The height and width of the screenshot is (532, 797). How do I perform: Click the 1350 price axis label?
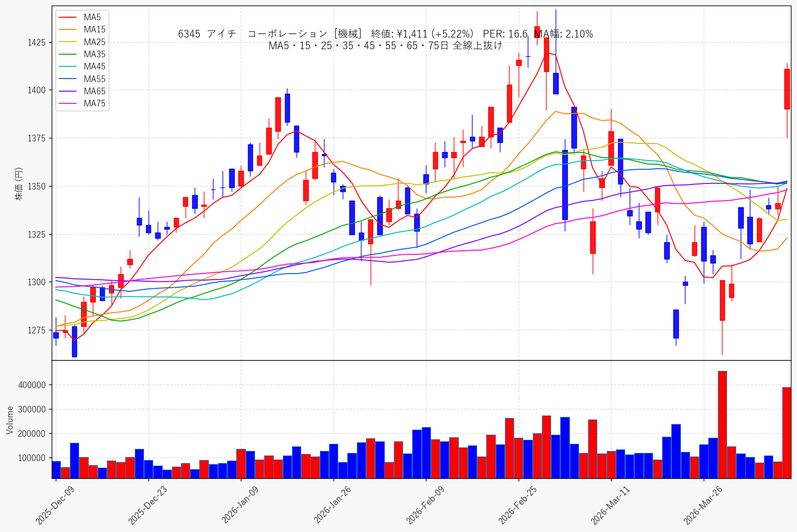tap(37, 186)
